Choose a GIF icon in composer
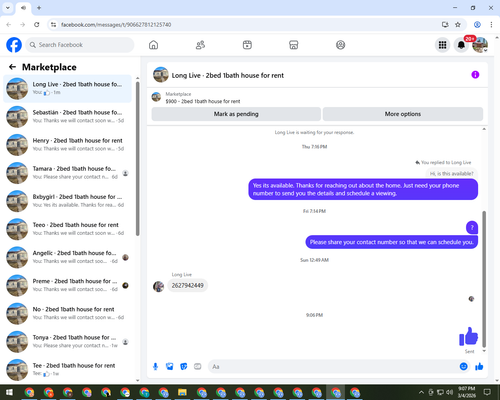 pyautogui.click(x=198, y=367)
